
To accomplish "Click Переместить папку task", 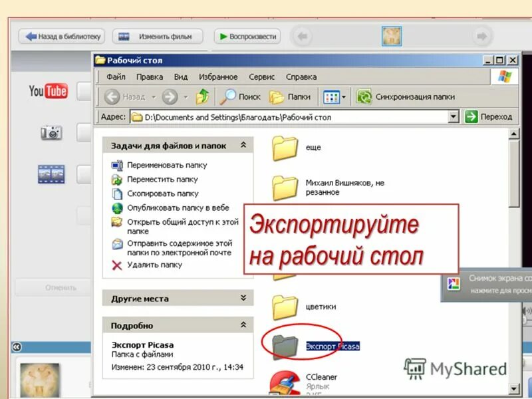I will click(155, 180).
